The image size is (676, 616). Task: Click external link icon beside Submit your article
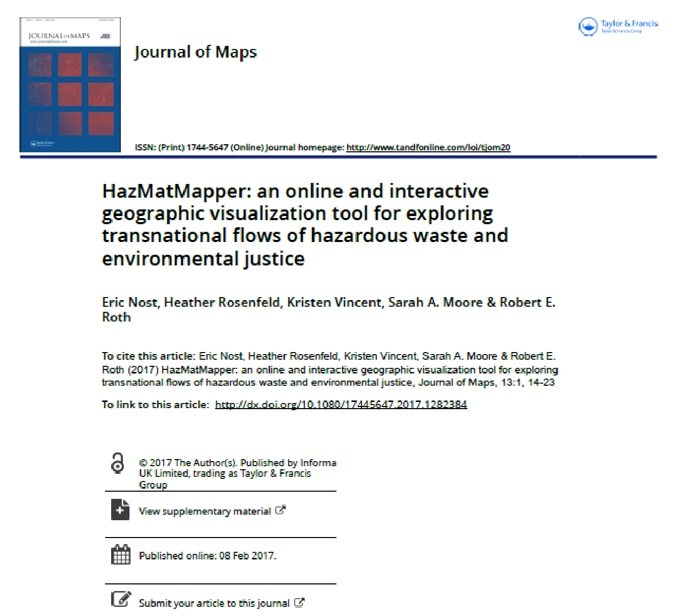299,602
